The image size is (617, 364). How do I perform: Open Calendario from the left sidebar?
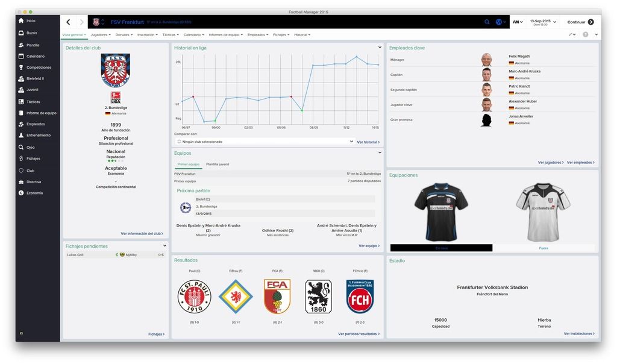pyautogui.click(x=31, y=56)
